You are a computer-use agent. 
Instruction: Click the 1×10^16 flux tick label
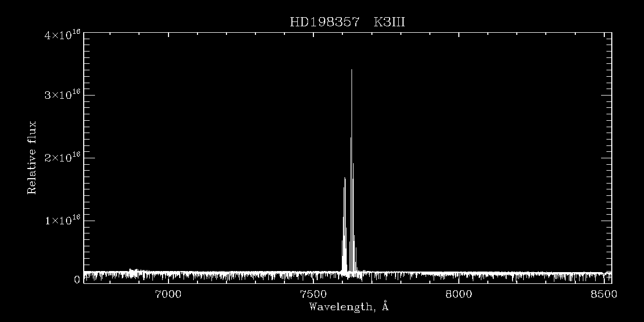[63, 220]
